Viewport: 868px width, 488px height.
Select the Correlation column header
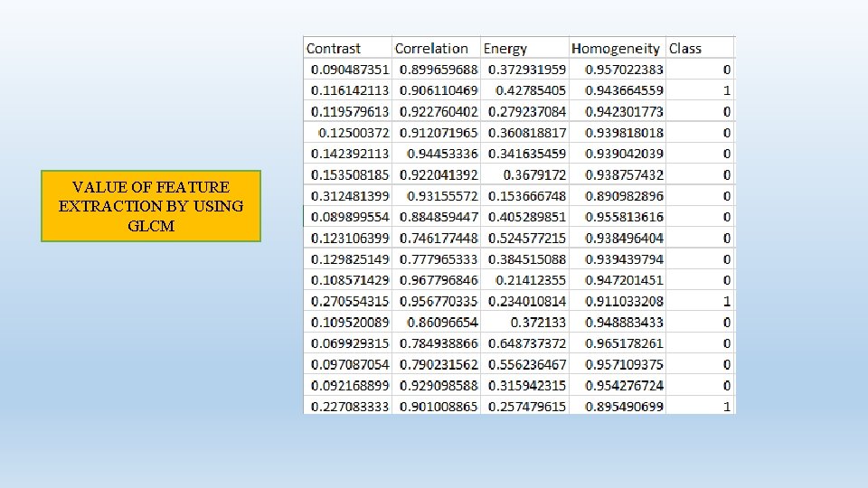coord(436,48)
